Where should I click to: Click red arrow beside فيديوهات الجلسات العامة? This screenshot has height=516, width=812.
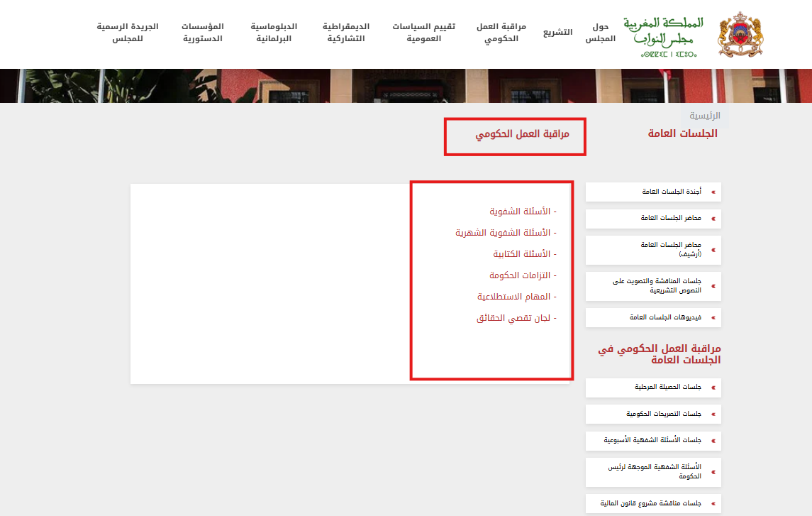pyautogui.click(x=713, y=318)
